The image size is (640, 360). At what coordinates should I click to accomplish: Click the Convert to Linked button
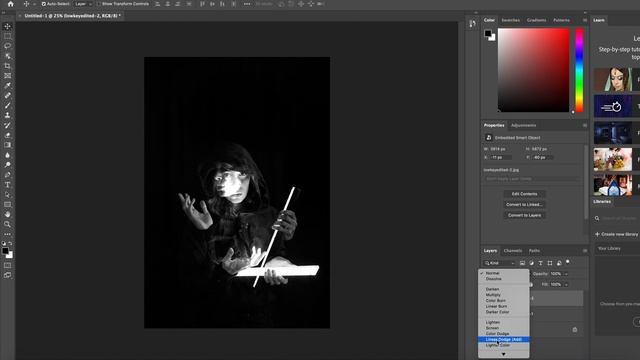pyautogui.click(x=524, y=204)
